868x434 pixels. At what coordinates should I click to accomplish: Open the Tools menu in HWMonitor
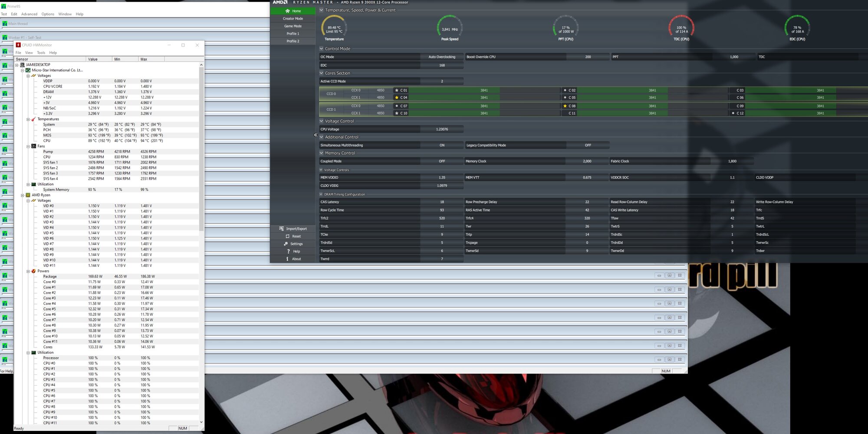41,53
